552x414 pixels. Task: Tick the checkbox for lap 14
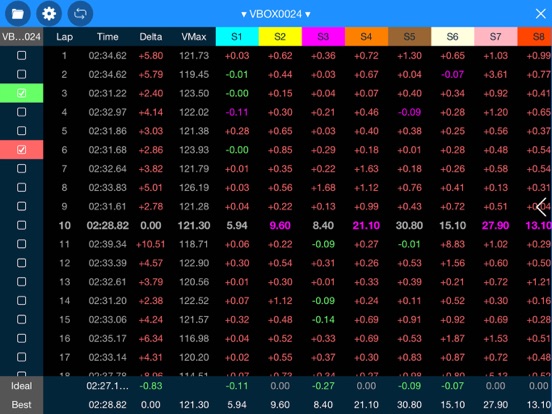click(x=21, y=301)
